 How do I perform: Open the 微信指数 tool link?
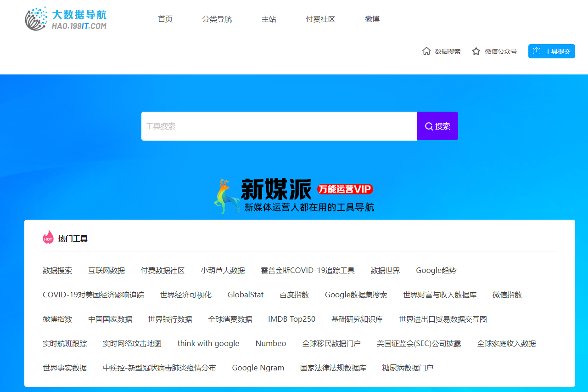(507, 295)
